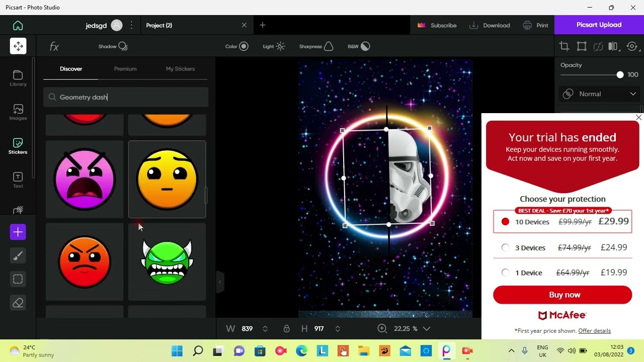Open the Shadow adjustment

coord(113,46)
